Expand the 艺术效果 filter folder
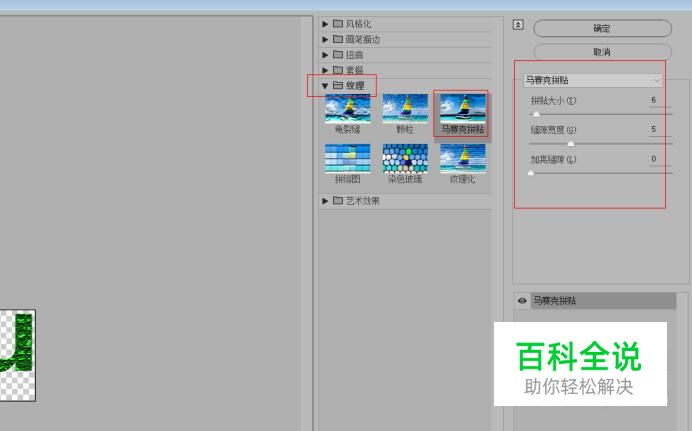Image resolution: width=692 pixels, height=431 pixels. [325, 201]
